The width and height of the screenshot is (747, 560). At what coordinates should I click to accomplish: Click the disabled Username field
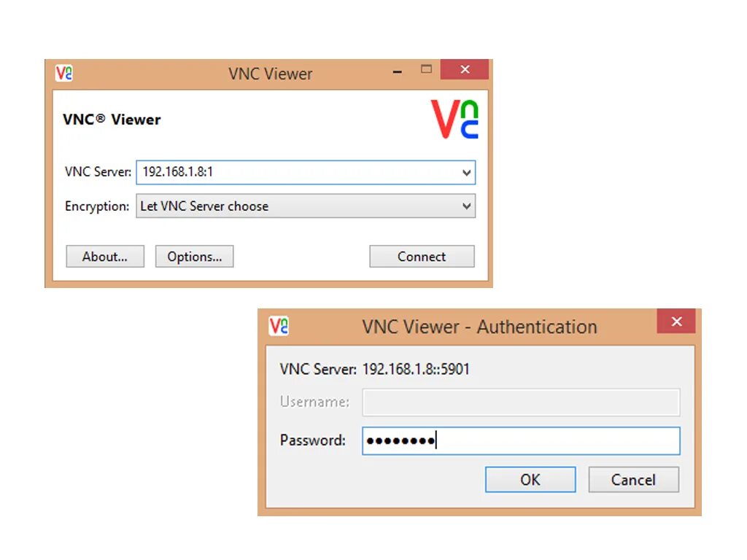click(x=521, y=402)
